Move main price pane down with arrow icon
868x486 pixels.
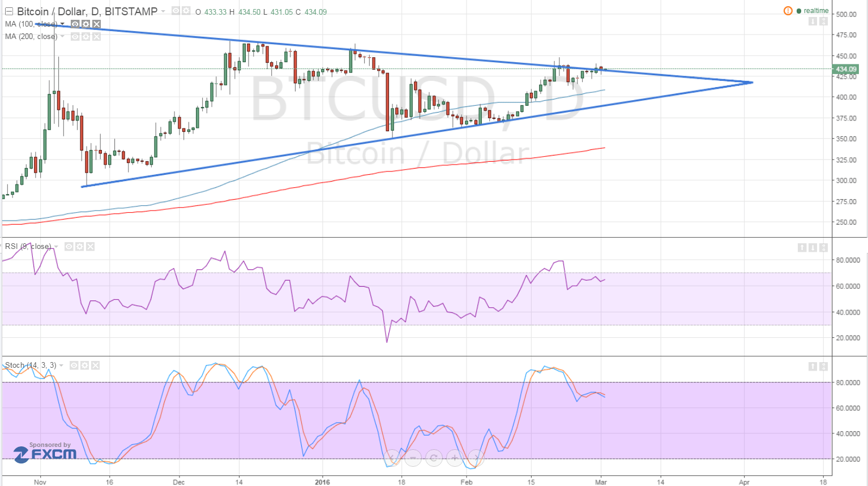[813, 21]
